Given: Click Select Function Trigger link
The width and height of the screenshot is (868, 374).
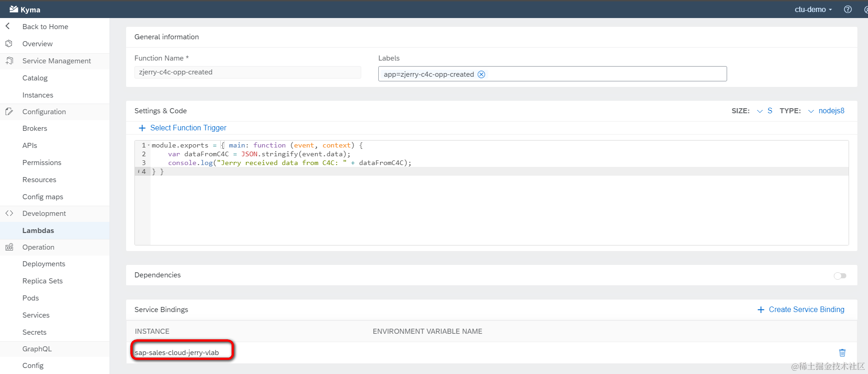Looking at the screenshot, I should (x=188, y=128).
